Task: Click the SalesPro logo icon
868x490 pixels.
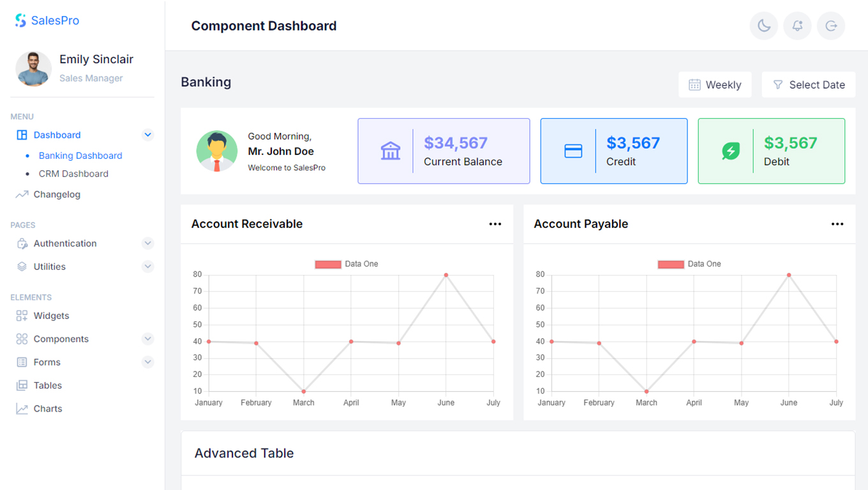Action: click(x=21, y=20)
